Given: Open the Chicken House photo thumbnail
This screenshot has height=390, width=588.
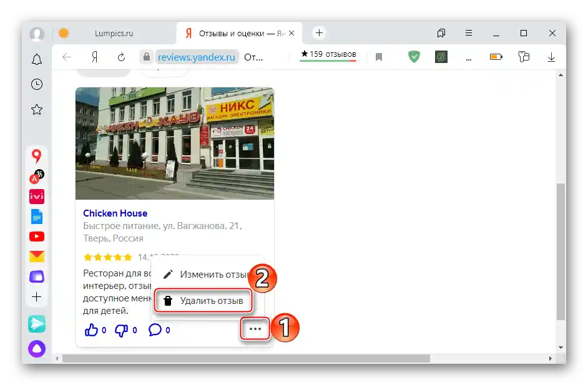Looking at the screenshot, I should [x=175, y=144].
